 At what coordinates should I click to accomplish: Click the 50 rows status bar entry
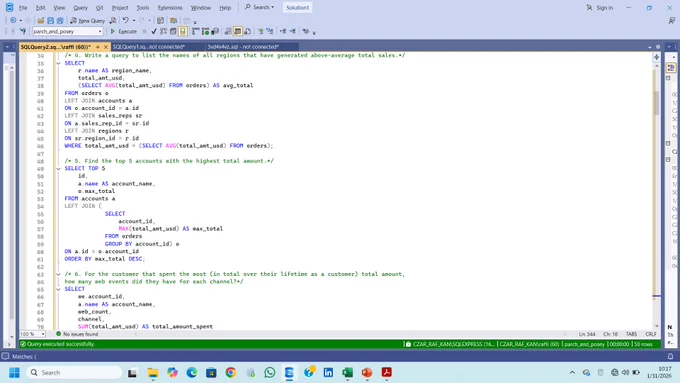[643, 344]
